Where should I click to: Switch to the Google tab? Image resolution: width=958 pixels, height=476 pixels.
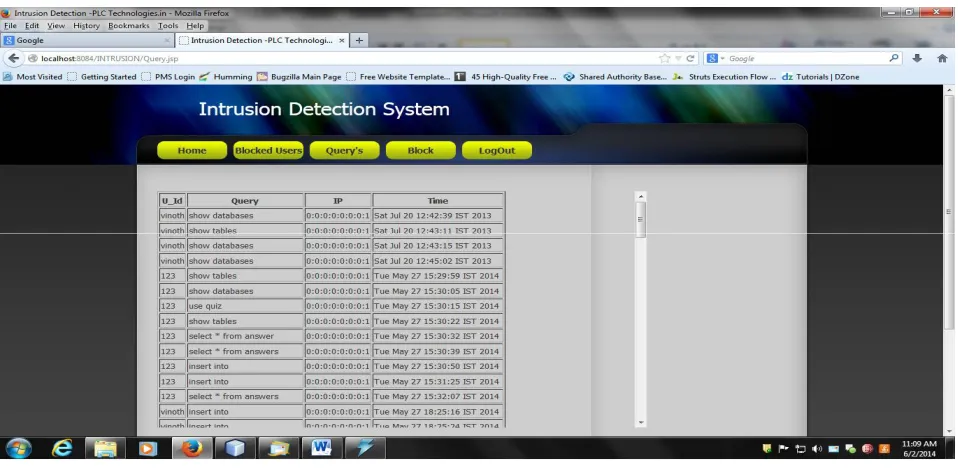(87, 40)
